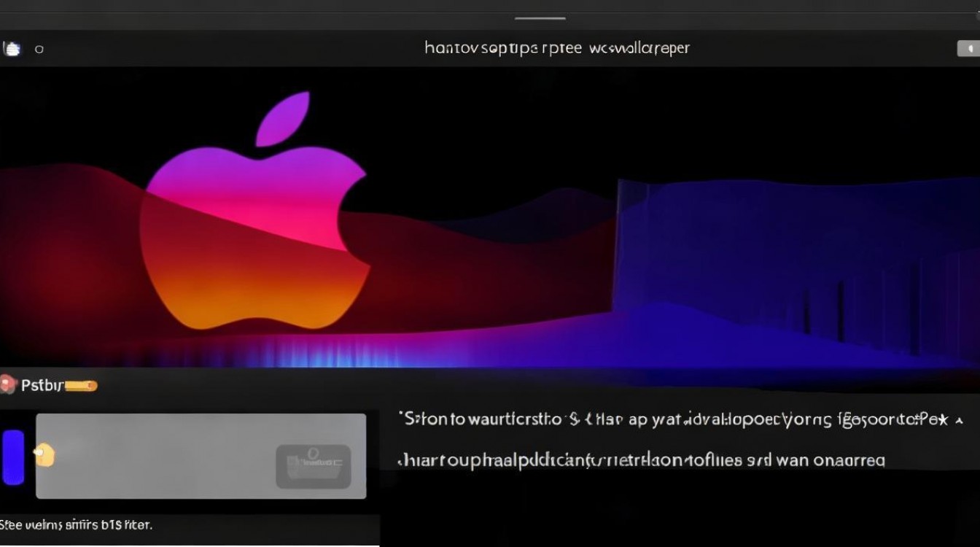The height and width of the screenshot is (547, 980).
Task: Click the title text ending in "wallareper"
Action: [x=556, y=48]
